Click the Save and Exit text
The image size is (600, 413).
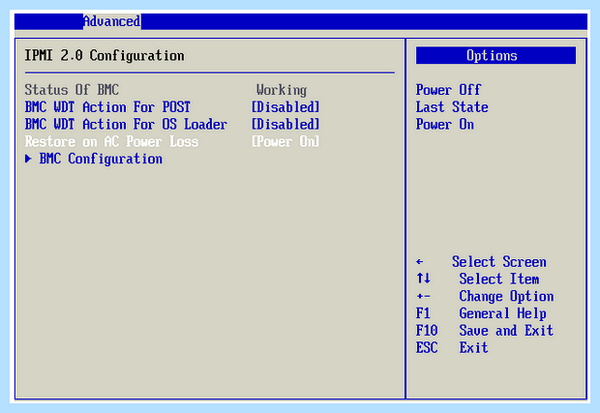tap(506, 331)
